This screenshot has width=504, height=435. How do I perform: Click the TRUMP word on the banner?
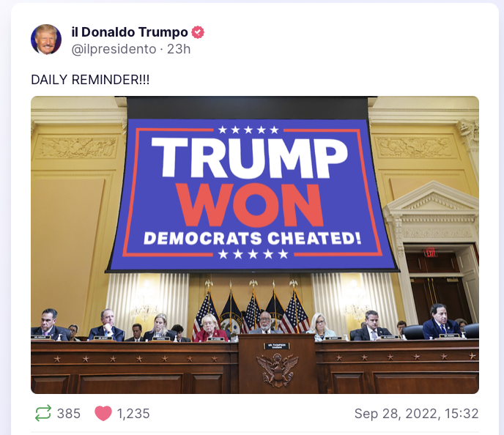(249, 158)
